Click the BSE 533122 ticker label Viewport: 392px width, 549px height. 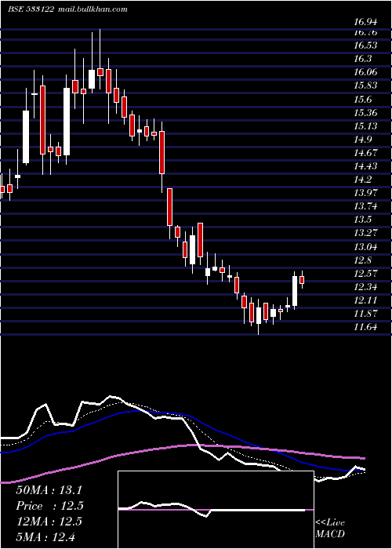pos(31,9)
